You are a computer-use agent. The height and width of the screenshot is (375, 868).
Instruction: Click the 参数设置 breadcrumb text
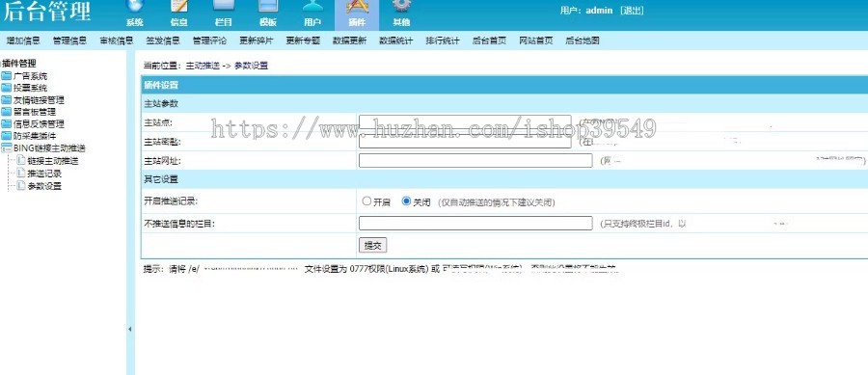[252, 66]
